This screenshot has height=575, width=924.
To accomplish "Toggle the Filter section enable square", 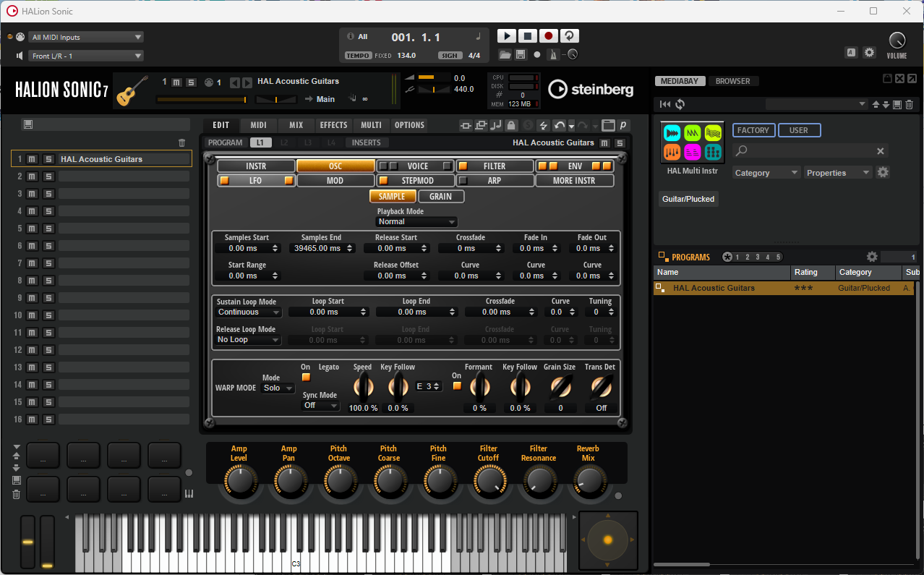I will coord(463,166).
